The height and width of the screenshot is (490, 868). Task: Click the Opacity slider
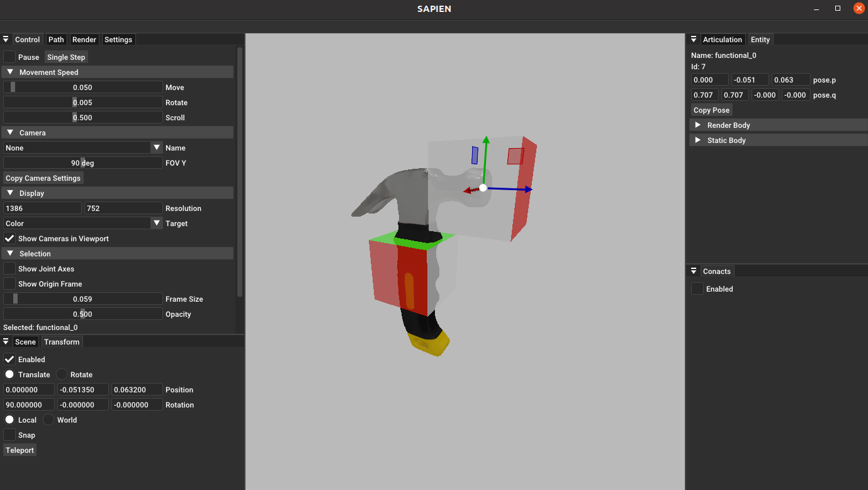82,314
